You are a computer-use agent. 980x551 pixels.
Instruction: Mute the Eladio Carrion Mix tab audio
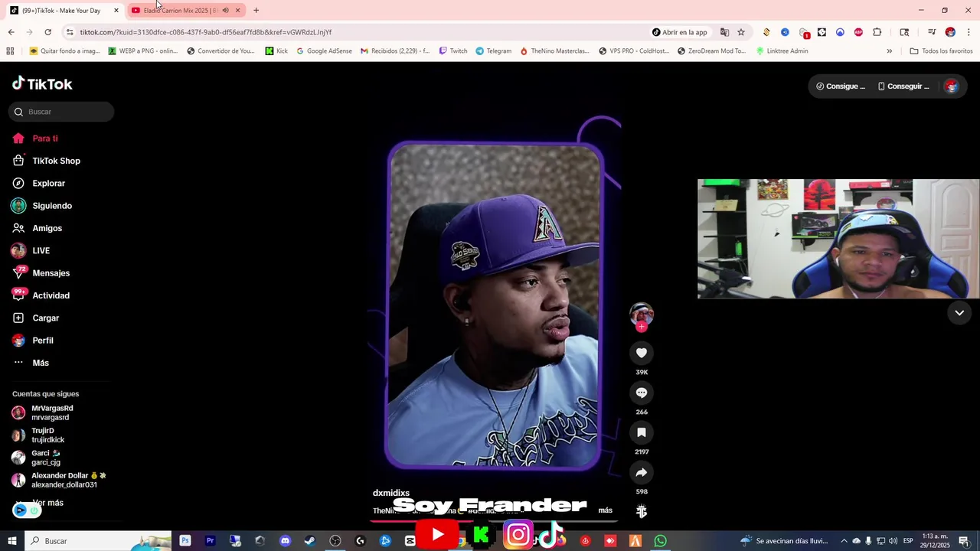click(x=225, y=10)
